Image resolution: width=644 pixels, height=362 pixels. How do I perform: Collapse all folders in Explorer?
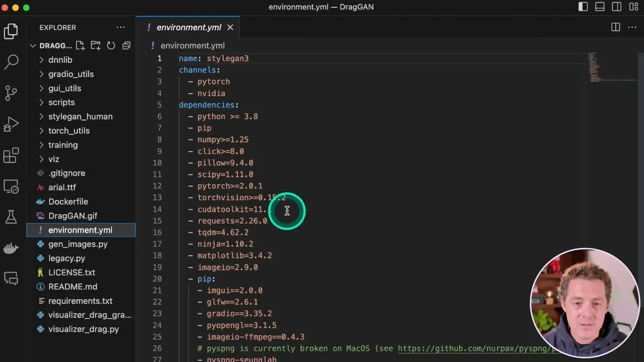(x=126, y=45)
